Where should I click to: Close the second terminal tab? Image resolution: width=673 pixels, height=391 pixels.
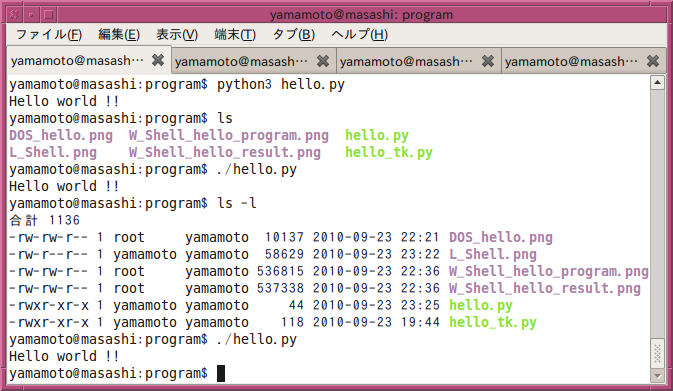323,61
